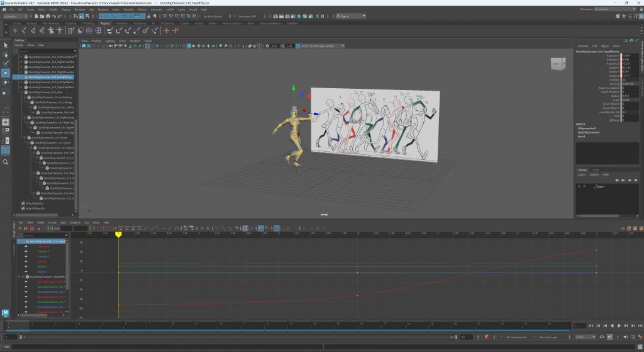Screen dimensions: 644x352
Task: Click the New Scene icon
Action: point(36,16)
